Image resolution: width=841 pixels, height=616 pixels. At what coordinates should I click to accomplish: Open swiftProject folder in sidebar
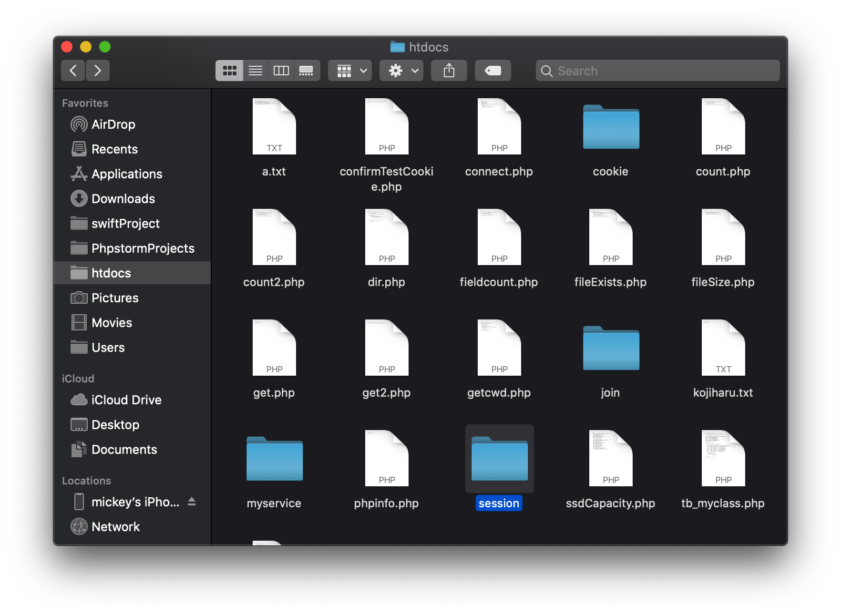(132, 224)
